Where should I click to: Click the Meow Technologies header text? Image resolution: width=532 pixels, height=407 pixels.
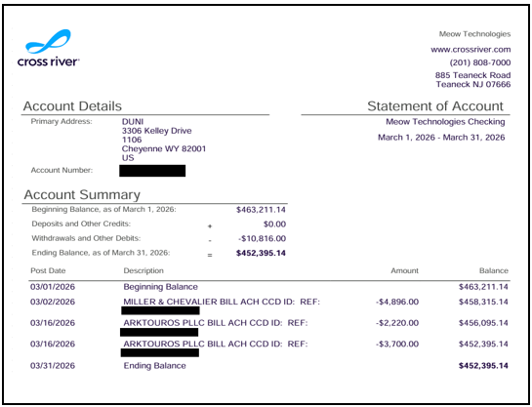pyautogui.click(x=474, y=34)
